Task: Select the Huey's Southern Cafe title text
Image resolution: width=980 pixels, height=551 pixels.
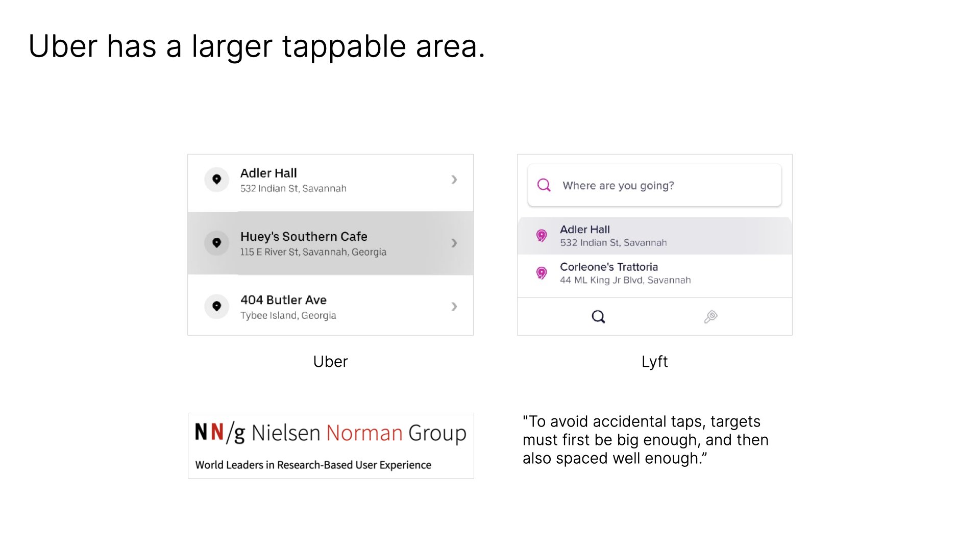Action: [304, 237]
